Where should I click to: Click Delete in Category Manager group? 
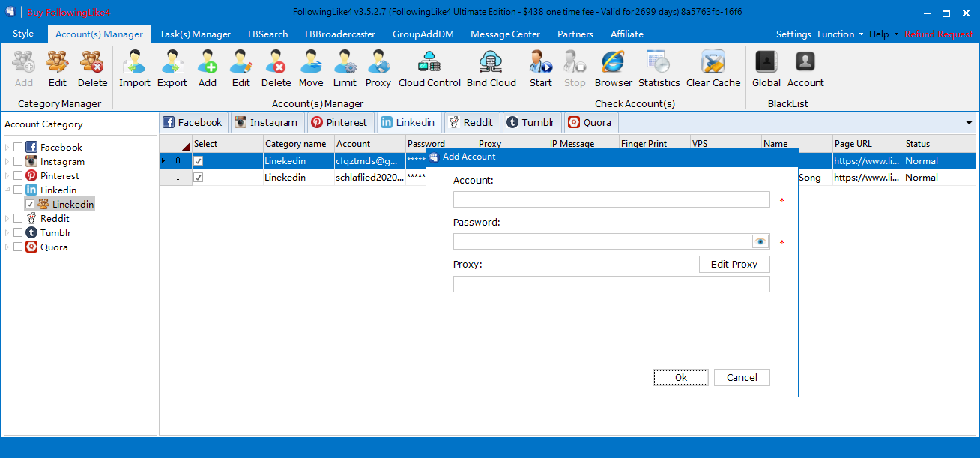coord(93,69)
